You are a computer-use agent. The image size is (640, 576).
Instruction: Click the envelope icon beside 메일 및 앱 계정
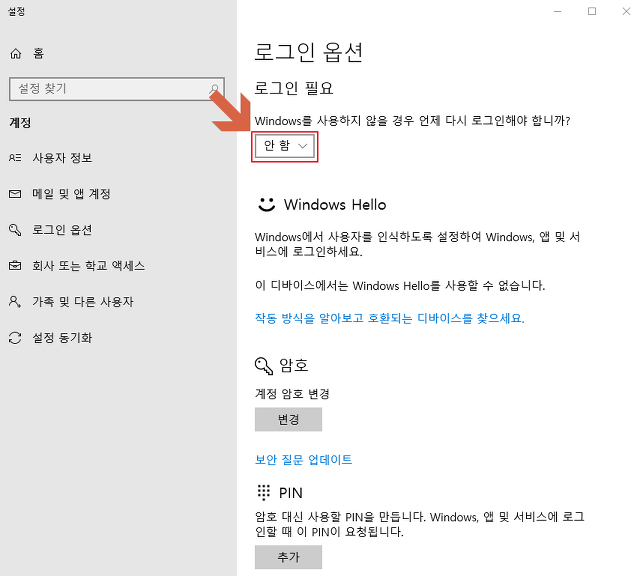[x=15, y=193]
